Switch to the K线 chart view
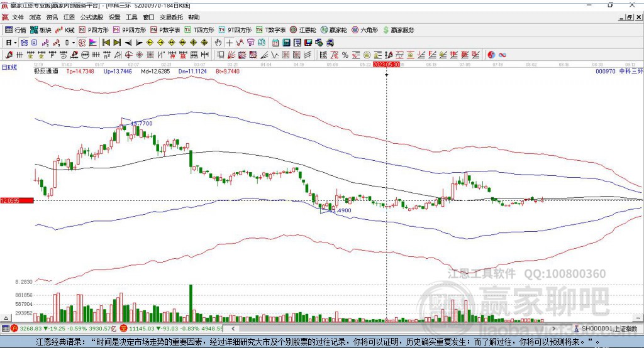644x348 pixels. [65, 30]
